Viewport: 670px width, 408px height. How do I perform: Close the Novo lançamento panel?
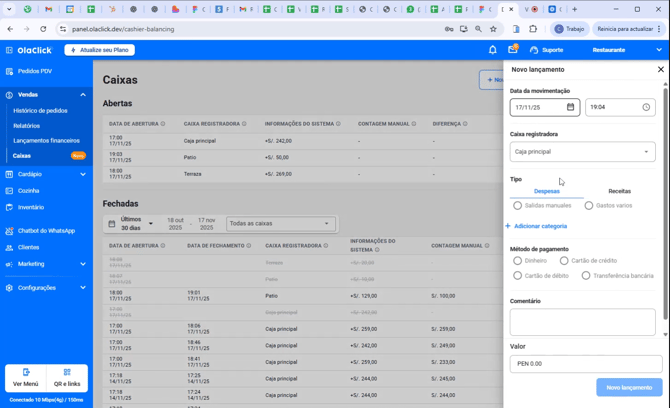tap(661, 69)
